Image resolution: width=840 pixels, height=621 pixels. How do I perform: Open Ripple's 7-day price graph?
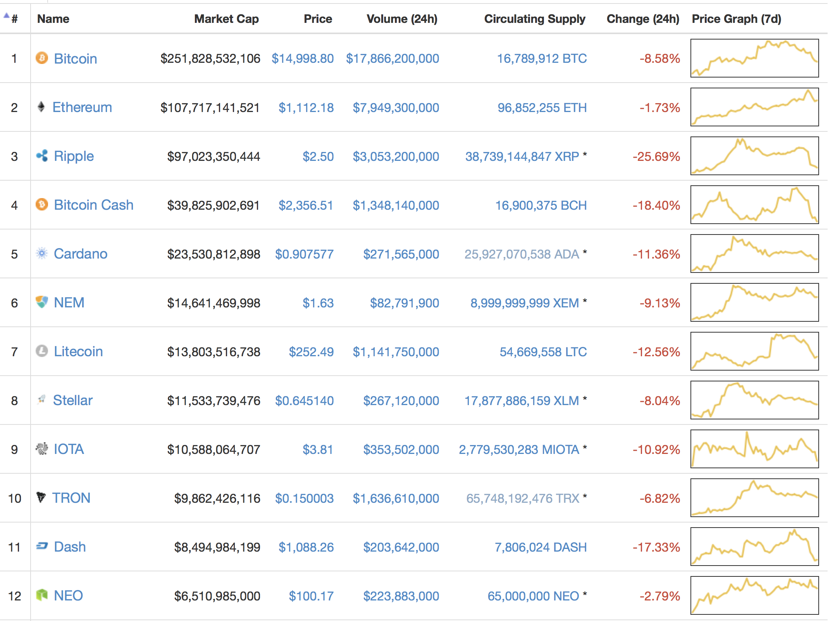coord(754,156)
